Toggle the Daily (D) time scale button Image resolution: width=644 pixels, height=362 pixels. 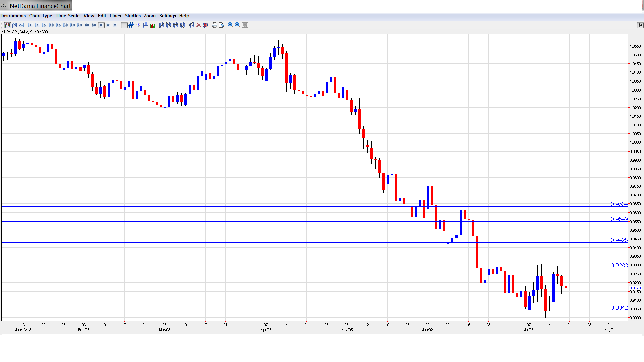[101, 25]
